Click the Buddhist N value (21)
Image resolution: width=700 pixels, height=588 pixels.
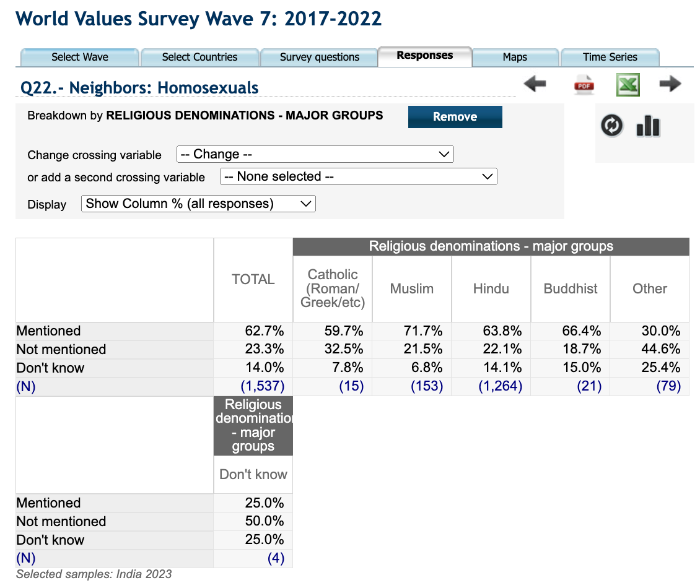589,386
